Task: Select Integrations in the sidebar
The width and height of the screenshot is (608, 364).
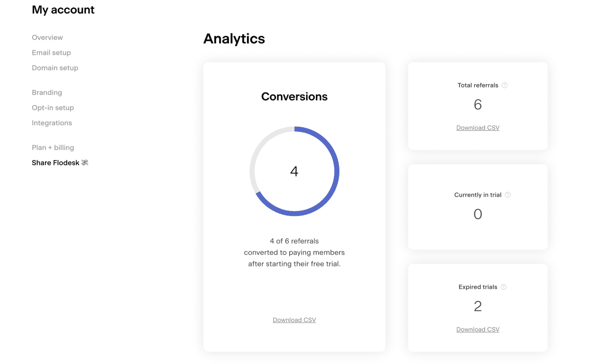Action: (x=52, y=123)
